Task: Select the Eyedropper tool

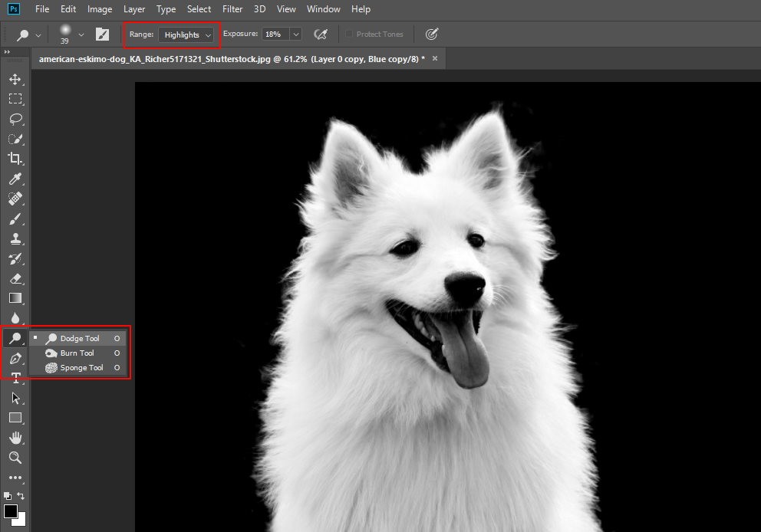Action: pos(15,179)
